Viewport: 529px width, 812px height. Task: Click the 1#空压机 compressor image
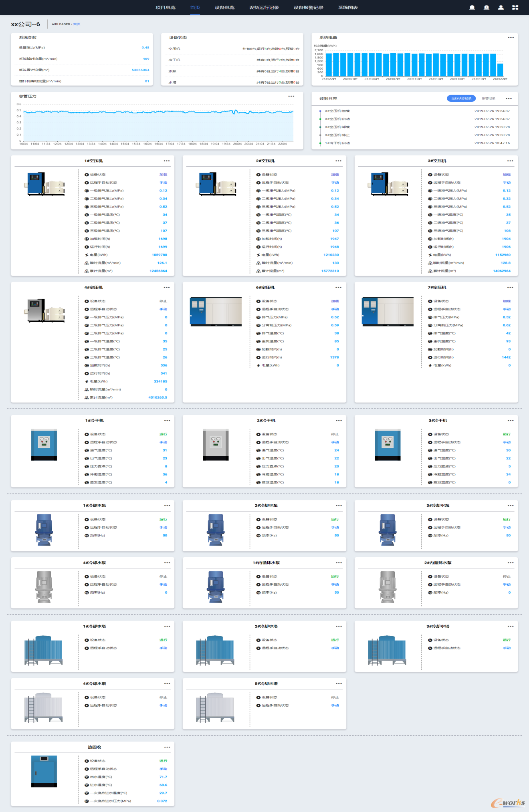(44, 184)
